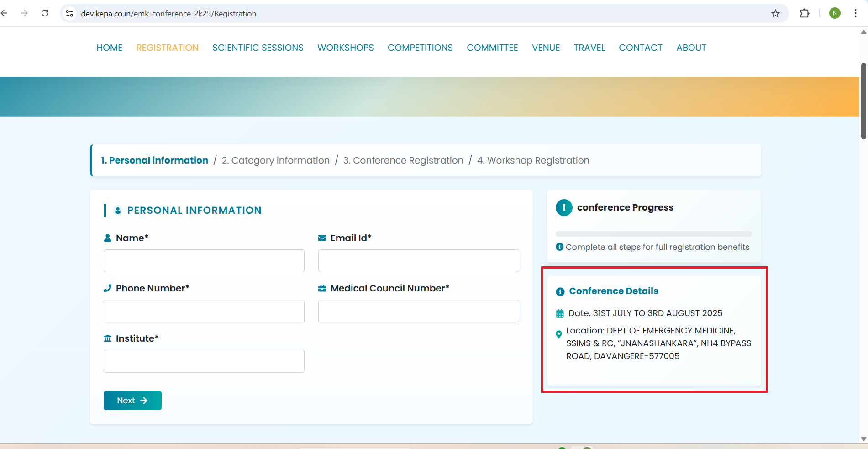Click the conference progress bar

coord(653,234)
